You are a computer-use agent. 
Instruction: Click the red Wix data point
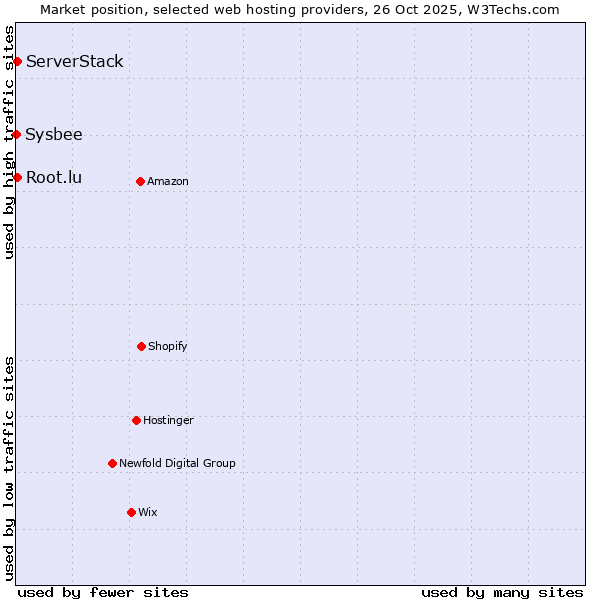point(131,512)
